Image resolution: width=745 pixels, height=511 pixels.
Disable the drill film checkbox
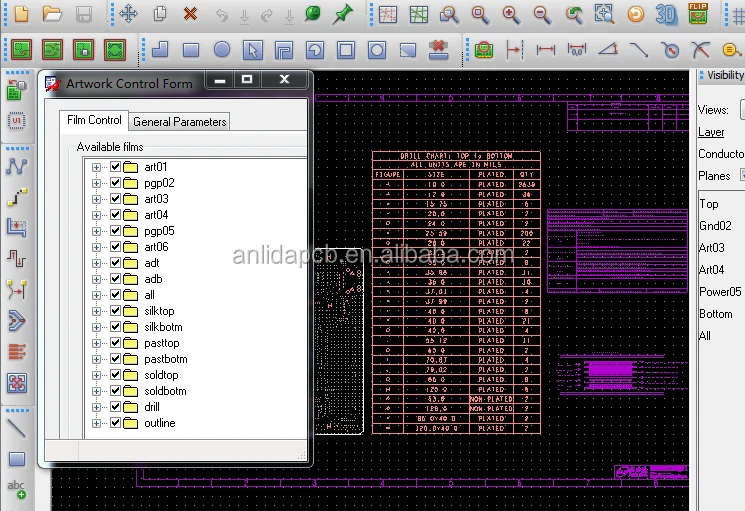[115, 407]
